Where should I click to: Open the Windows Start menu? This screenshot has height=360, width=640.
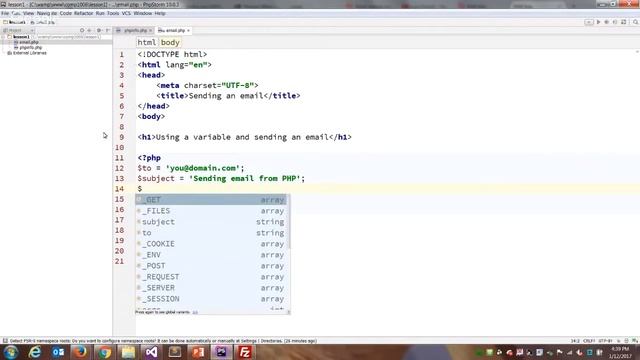pos(11,352)
